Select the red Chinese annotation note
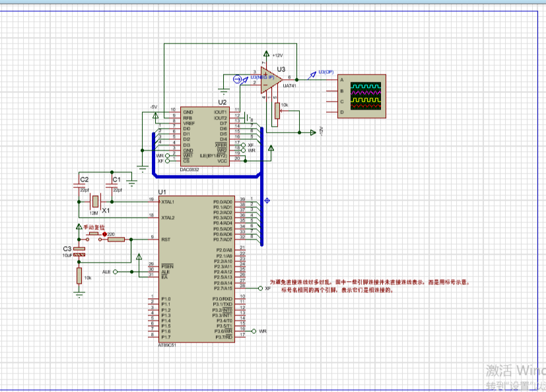 (370, 286)
